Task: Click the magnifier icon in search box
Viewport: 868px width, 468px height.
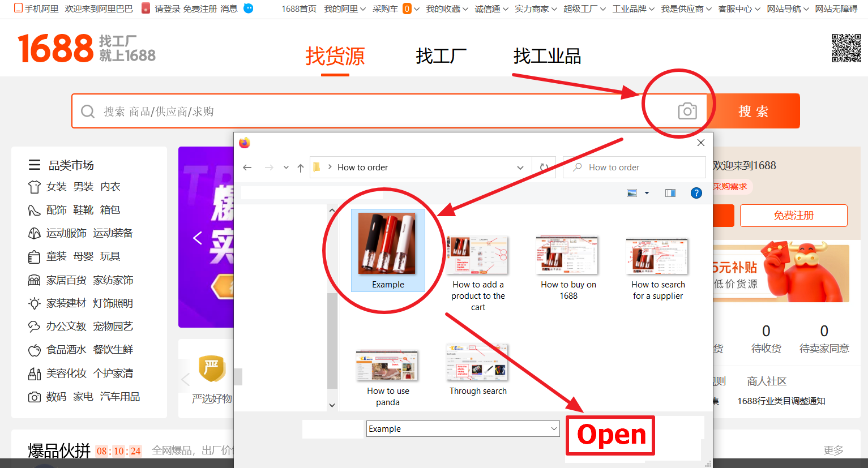Action: (88, 111)
